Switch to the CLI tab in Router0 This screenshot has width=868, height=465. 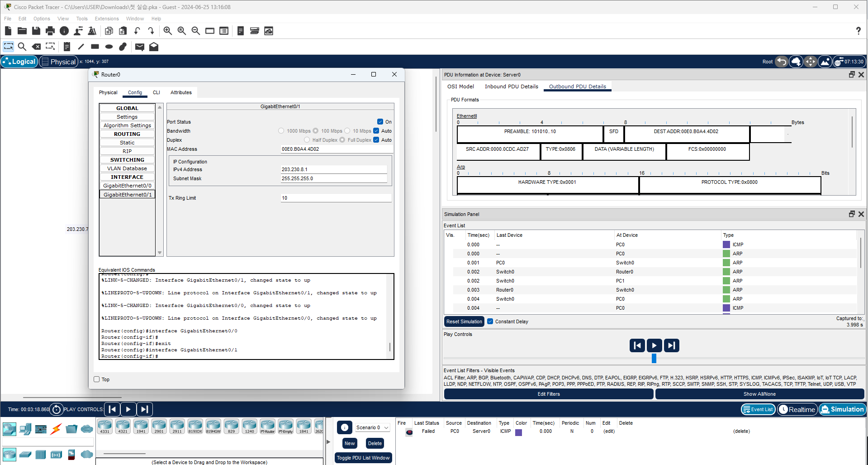coord(157,92)
